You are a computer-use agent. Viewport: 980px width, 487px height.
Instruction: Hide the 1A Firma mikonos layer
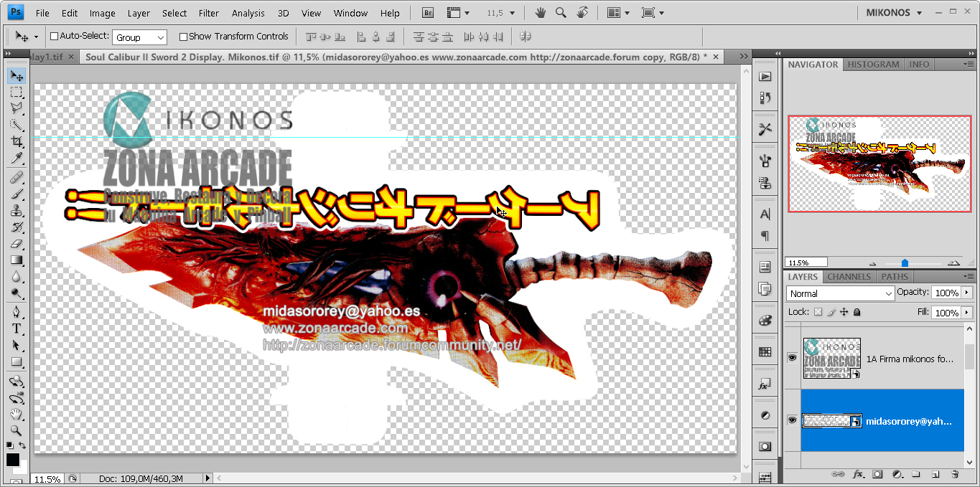(792, 357)
